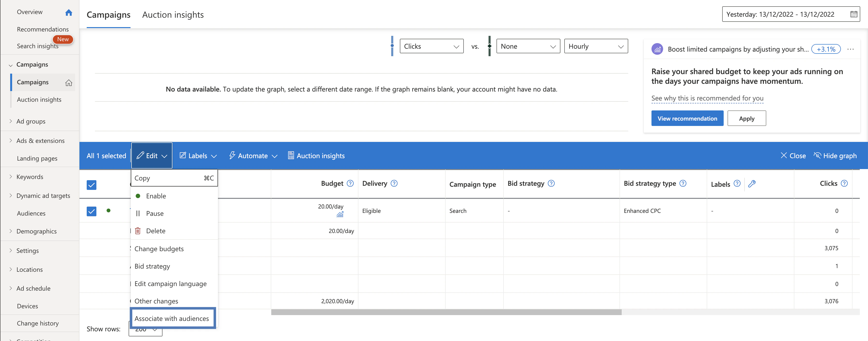Viewport: 868px width, 341px height.
Task: Open the date range calendar icon
Action: tap(853, 15)
